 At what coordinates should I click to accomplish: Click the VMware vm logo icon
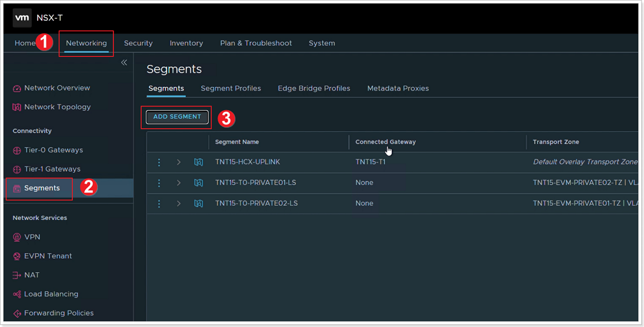(x=22, y=18)
